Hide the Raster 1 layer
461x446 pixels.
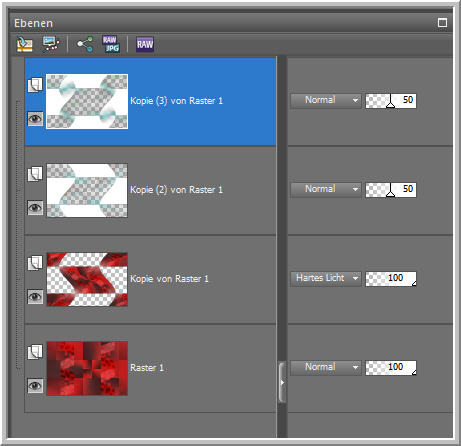coord(35,386)
